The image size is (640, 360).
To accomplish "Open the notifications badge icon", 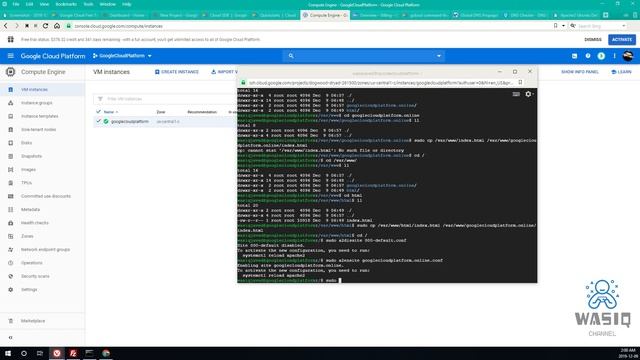I will [x=601, y=56].
